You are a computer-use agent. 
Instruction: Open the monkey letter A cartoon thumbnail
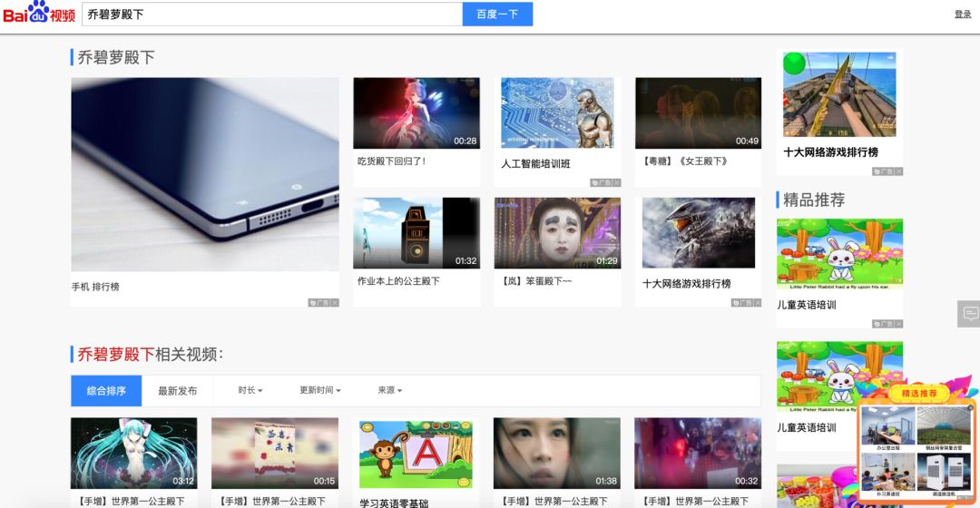[x=416, y=453]
